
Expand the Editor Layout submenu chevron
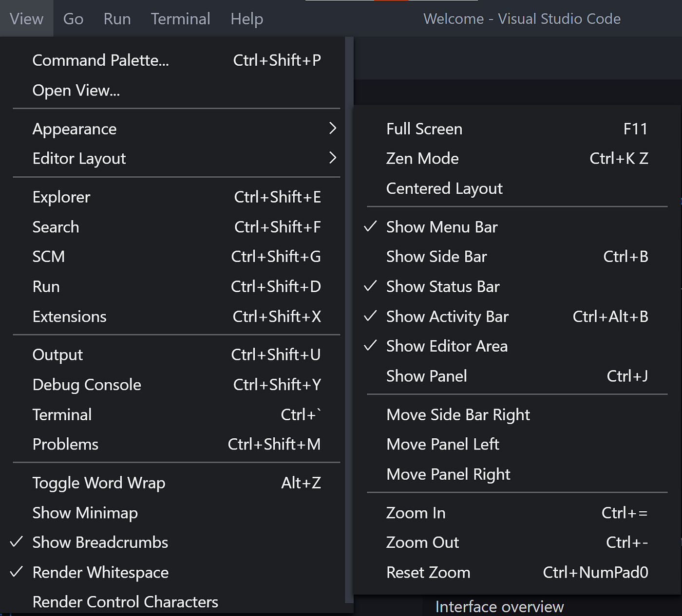(333, 158)
